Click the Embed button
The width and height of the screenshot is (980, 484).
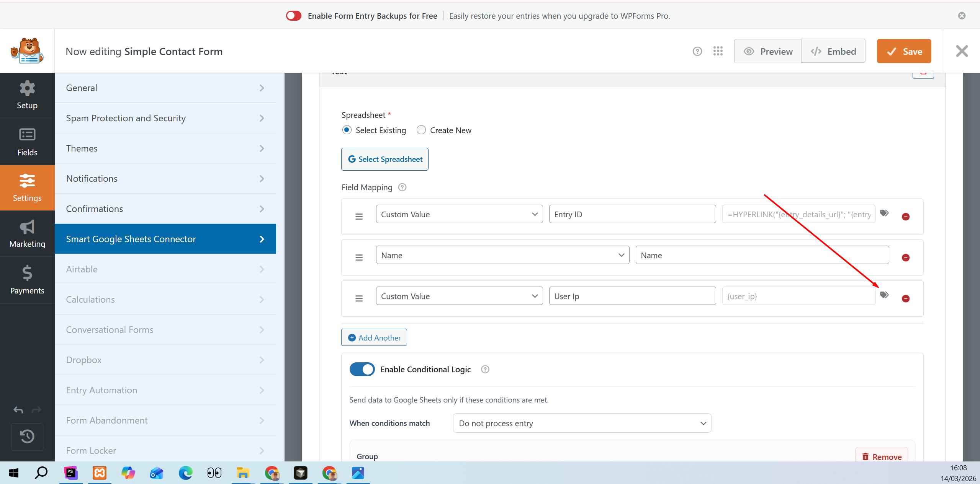pyautogui.click(x=833, y=51)
